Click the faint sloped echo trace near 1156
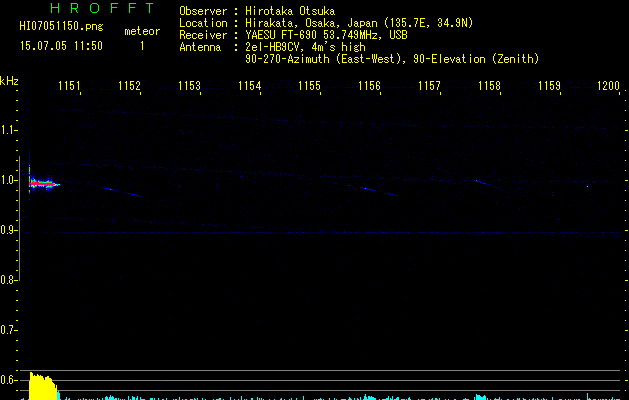 [373, 190]
